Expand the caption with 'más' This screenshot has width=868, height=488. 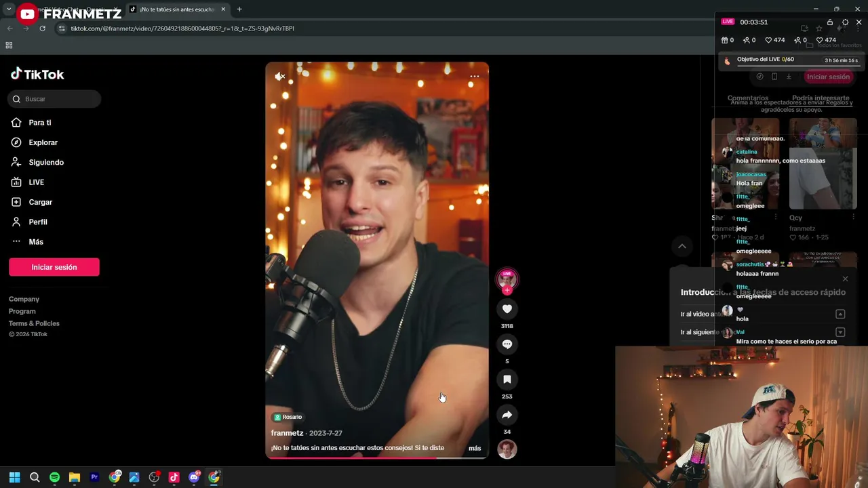tap(475, 448)
